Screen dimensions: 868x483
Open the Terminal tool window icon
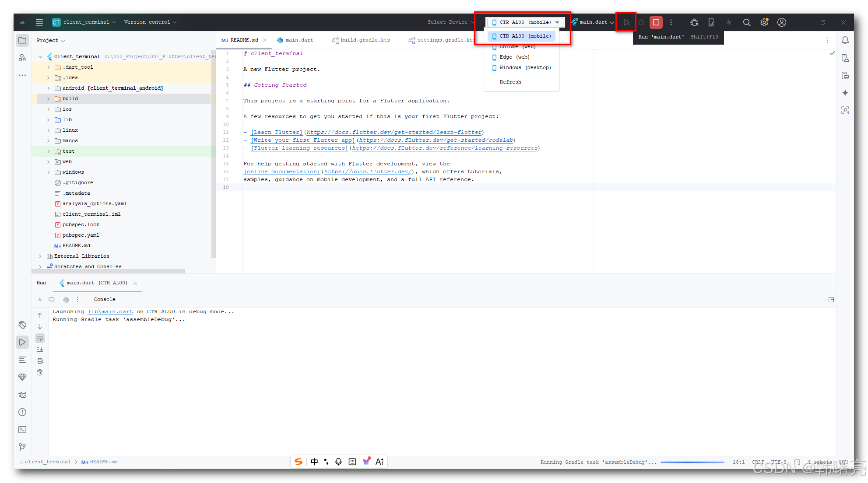pyautogui.click(x=22, y=430)
